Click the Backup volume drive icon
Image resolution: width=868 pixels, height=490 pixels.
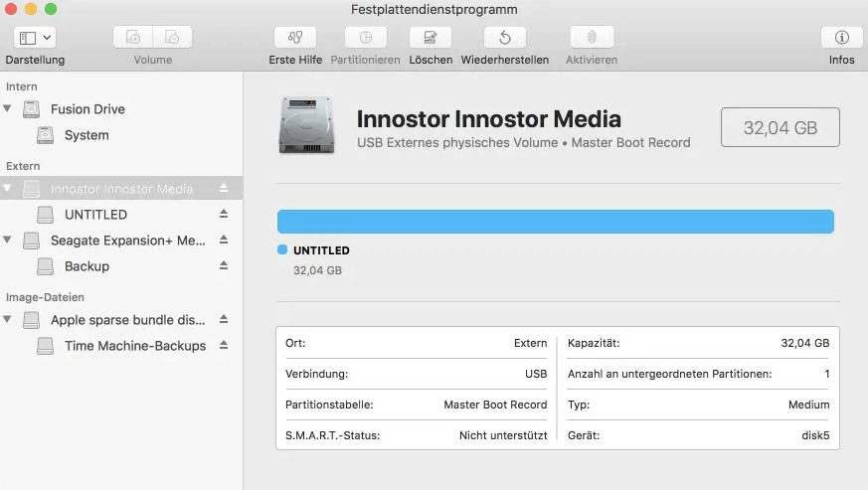point(45,266)
